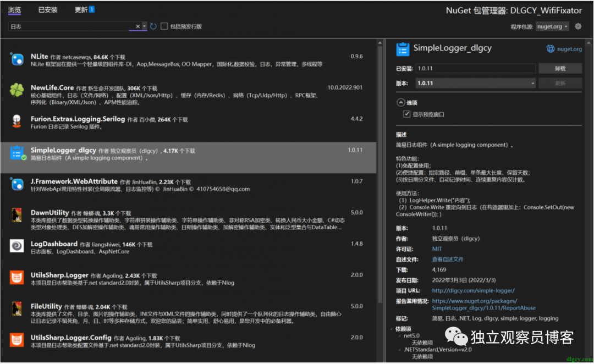Open the 查看自述文件 readme link
This screenshot has height=364, width=594.
[448, 260]
